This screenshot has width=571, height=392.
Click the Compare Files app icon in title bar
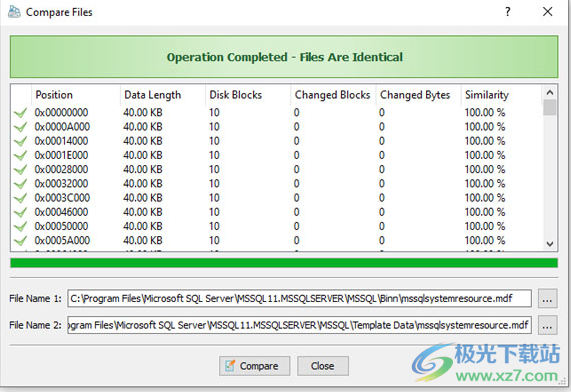pyautogui.click(x=14, y=12)
